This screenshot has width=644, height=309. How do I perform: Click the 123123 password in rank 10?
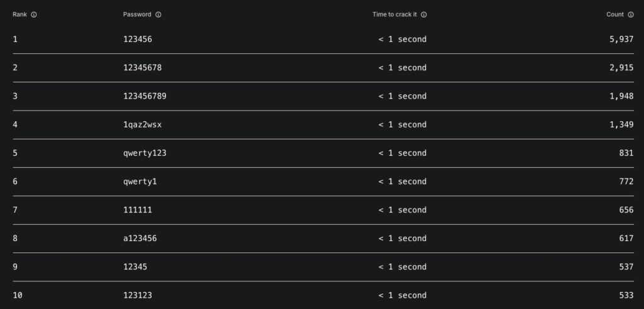point(138,295)
